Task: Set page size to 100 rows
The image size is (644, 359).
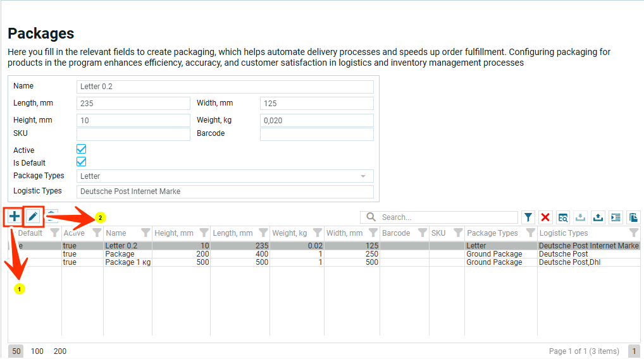Action: click(x=37, y=351)
